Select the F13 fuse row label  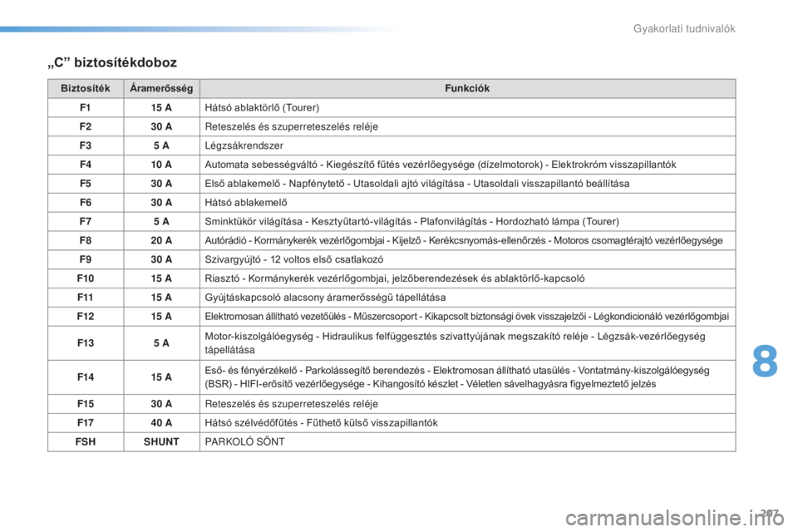pos(85,344)
